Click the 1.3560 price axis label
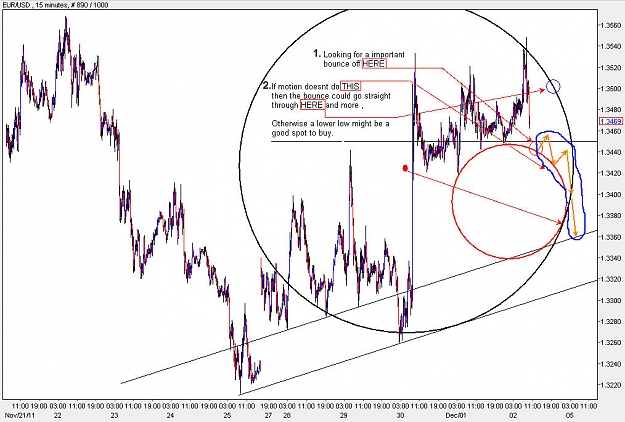This screenshot has width=625, height=422. pyautogui.click(x=612, y=25)
